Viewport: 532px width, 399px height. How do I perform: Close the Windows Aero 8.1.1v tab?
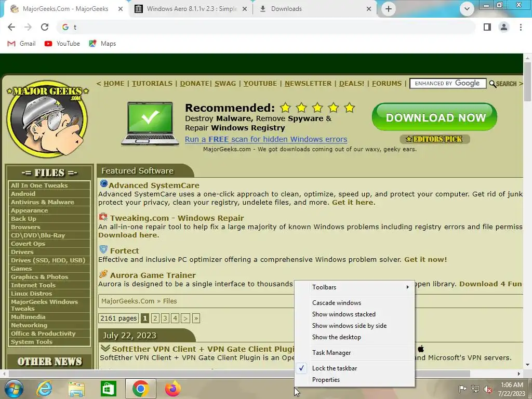[245, 9]
